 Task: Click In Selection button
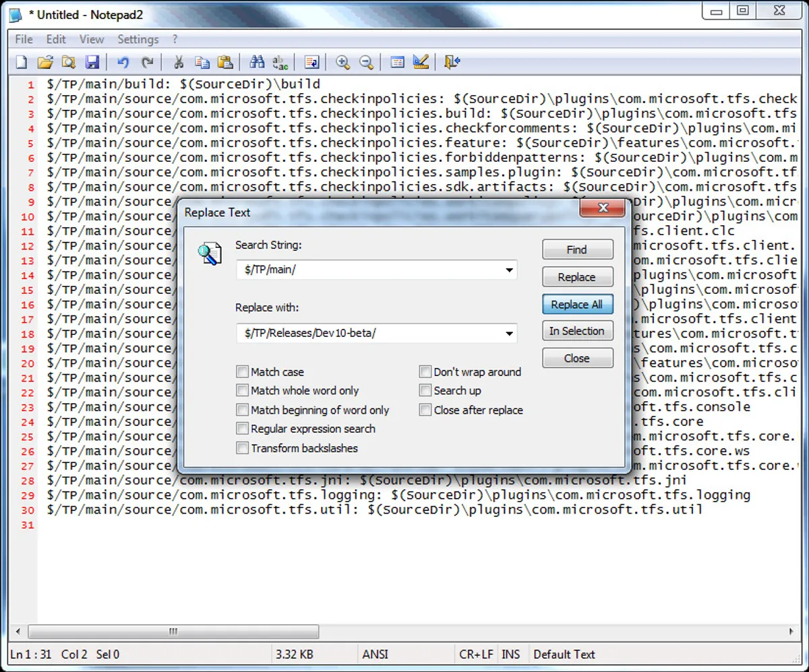[x=578, y=331]
